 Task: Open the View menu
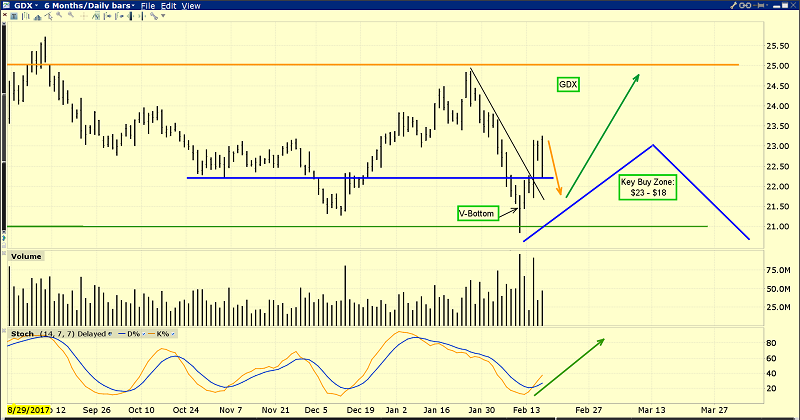click(191, 6)
